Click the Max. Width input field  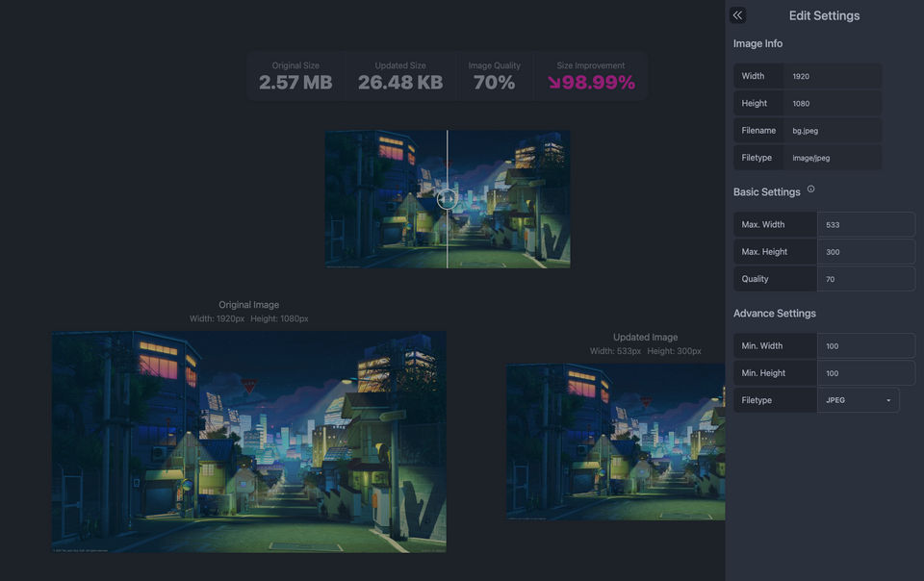(x=866, y=225)
